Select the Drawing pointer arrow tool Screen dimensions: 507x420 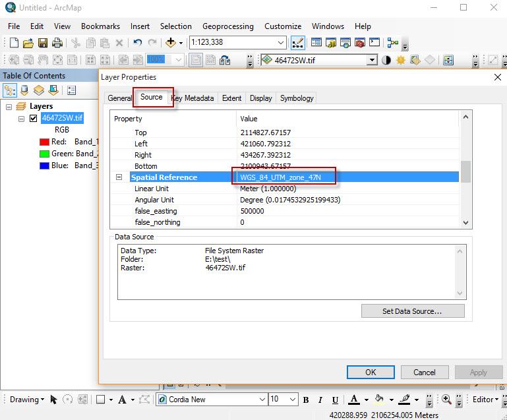pos(53,400)
